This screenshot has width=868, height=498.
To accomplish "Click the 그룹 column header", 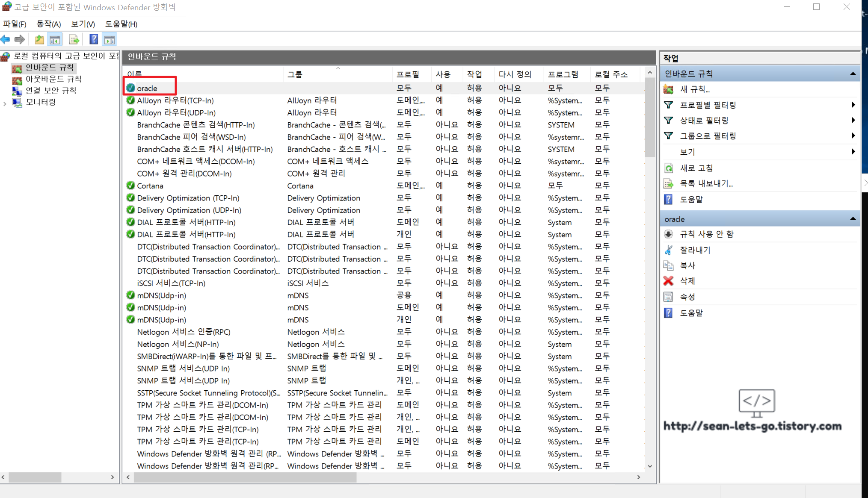I will (295, 74).
